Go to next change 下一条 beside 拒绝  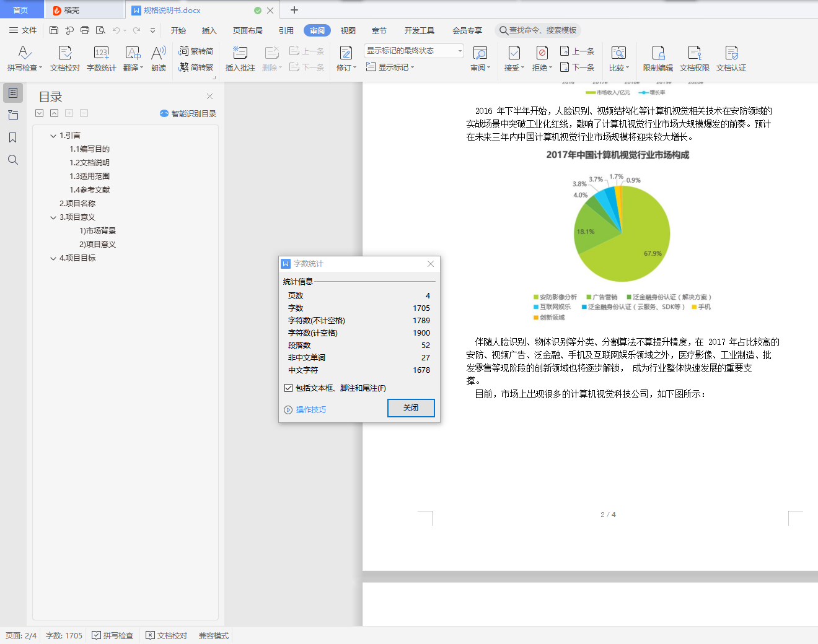tap(577, 67)
